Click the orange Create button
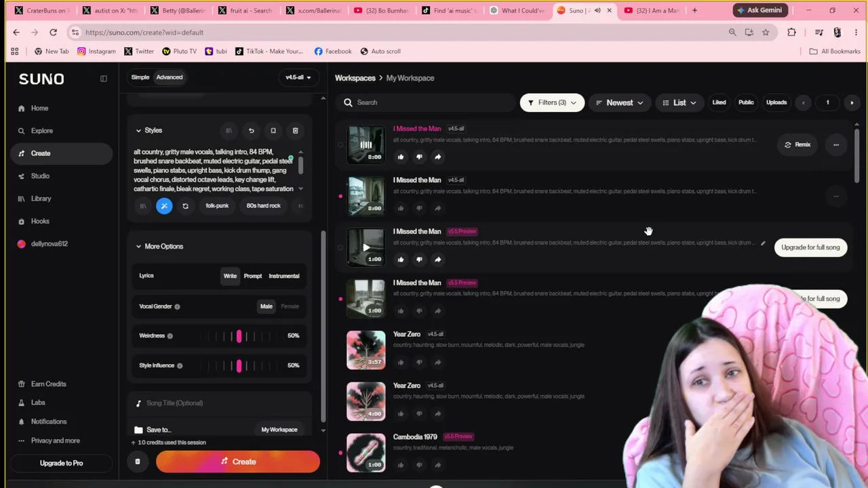The image size is (868, 488). (x=237, y=462)
